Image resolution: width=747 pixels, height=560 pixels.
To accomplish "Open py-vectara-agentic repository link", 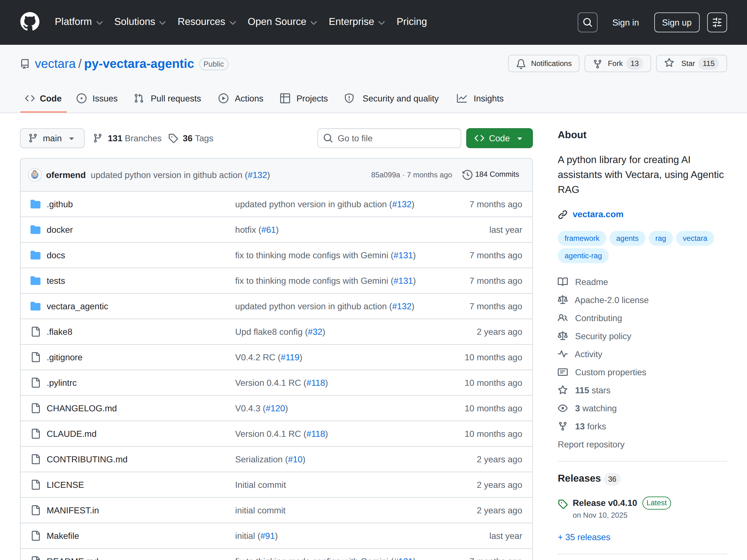I will click(x=139, y=64).
